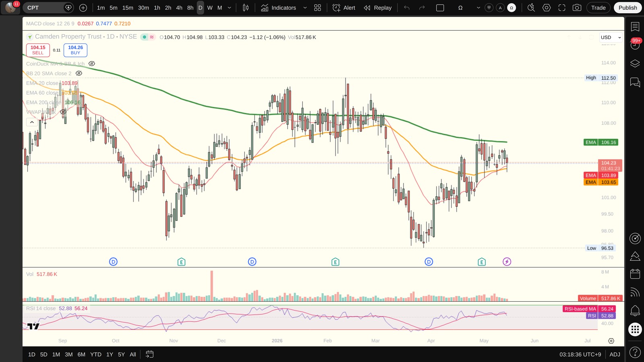
Task: Click the add symbol plus icon
Action: pyautogui.click(x=83, y=8)
